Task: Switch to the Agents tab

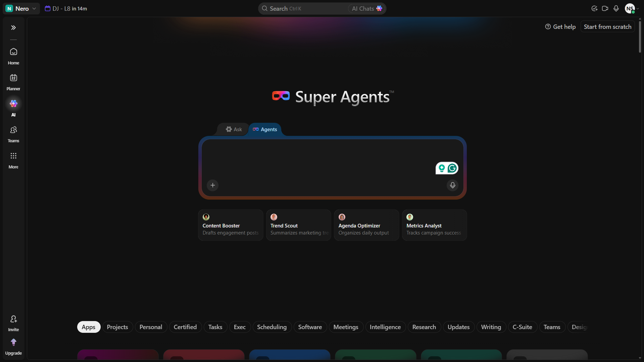Action: [265, 129]
